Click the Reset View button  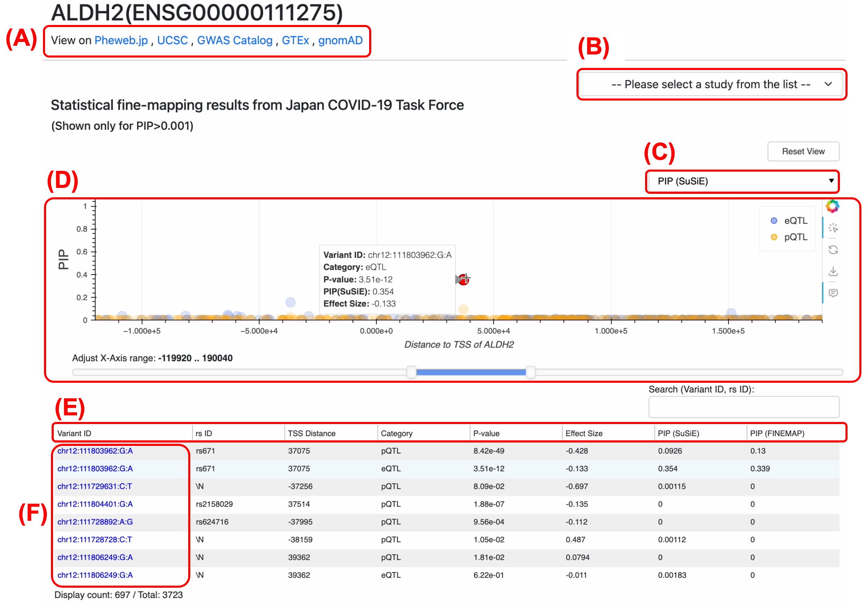point(803,151)
